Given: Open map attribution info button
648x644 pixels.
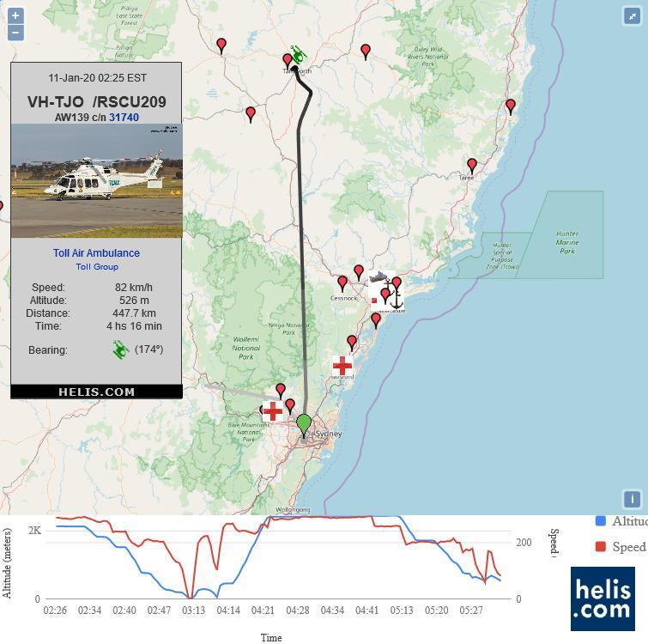Looking at the screenshot, I should [632, 499].
